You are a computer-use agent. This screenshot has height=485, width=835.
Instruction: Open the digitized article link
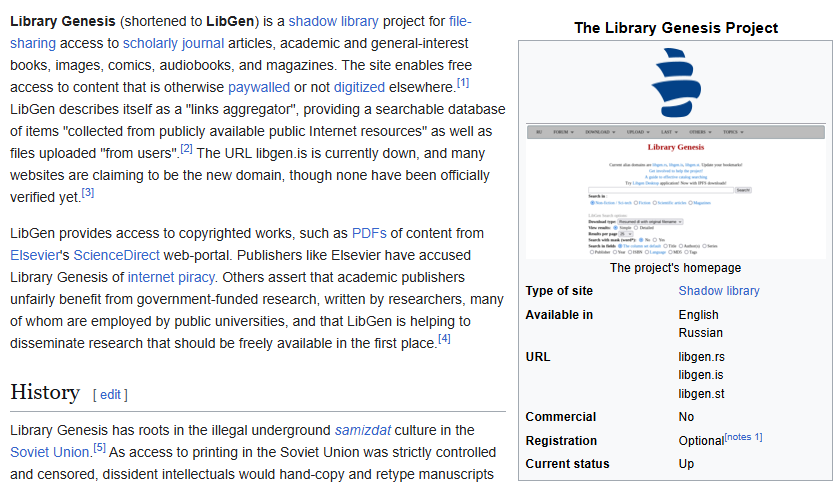(x=359, y=87)
